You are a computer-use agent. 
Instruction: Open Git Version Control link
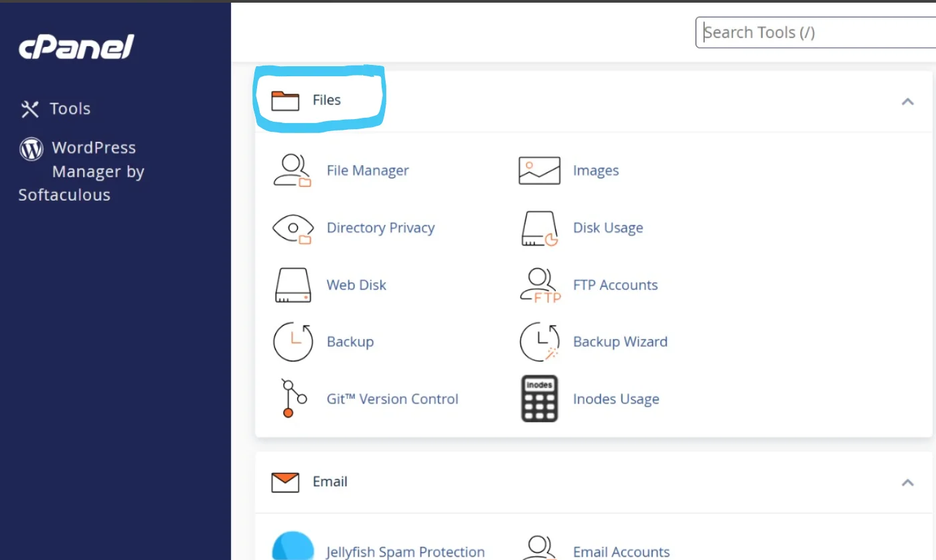[392, 399]
